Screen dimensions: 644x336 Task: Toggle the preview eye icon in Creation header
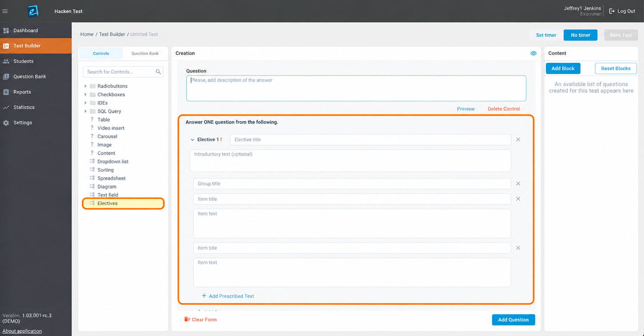coord(533,54)
